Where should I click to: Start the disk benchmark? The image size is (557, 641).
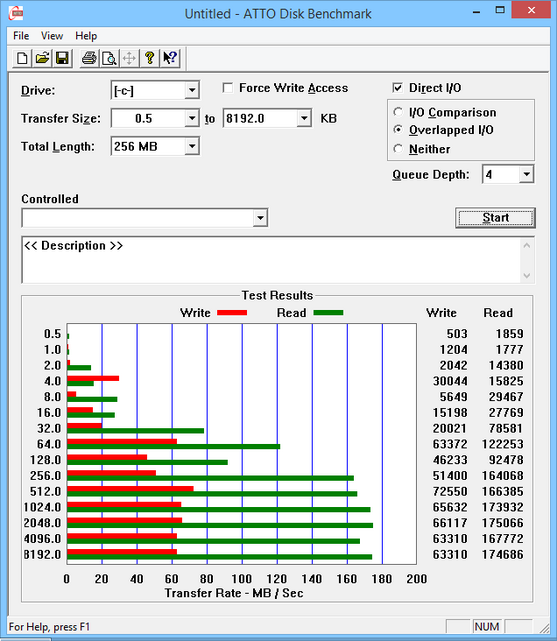point(495,217)
